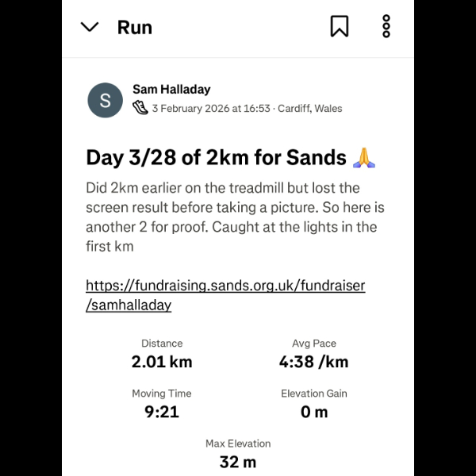Select the Distance 2.01 km stat
This screenshot has width=476, height=476.
coord(162,355)
